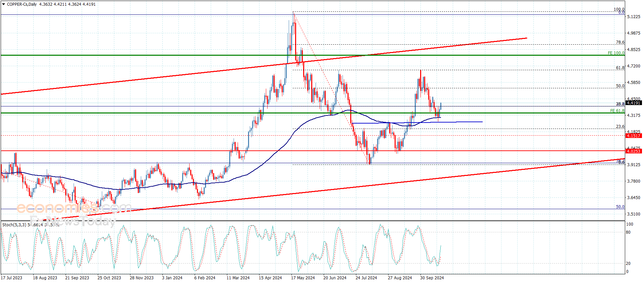Click the 20 level on Stochastic scale
Image resolution: width=644 pixels, height=282 pixels.
[629, 264]
